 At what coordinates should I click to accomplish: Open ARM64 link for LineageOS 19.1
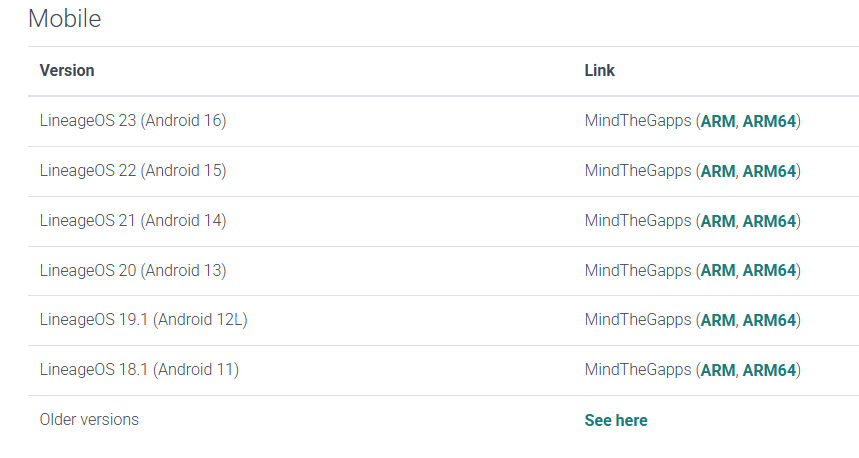(x=769, y=320)
